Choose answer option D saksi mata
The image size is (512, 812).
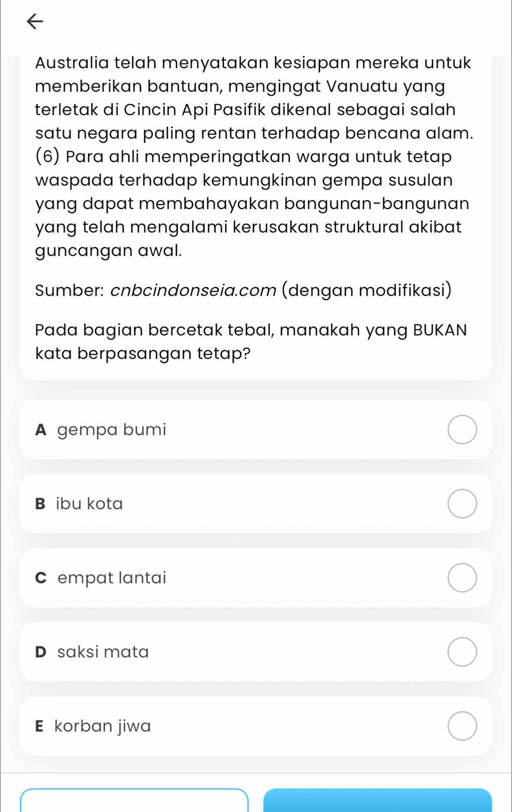(256, 652)
